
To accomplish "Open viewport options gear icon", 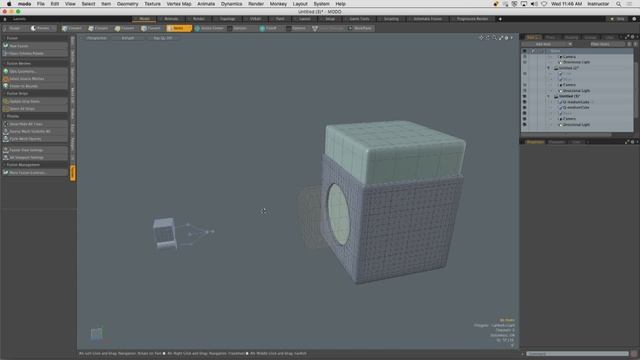I will point(507,38).
